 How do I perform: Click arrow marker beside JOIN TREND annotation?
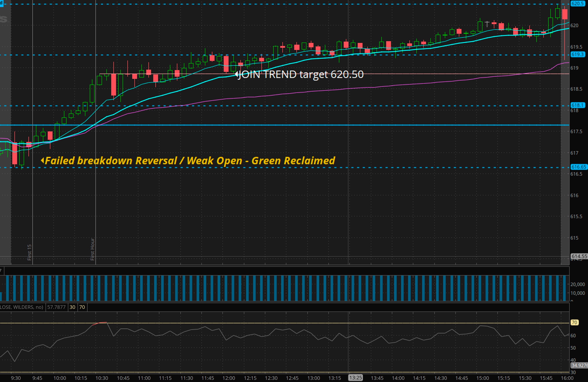[x=236, y=74]
